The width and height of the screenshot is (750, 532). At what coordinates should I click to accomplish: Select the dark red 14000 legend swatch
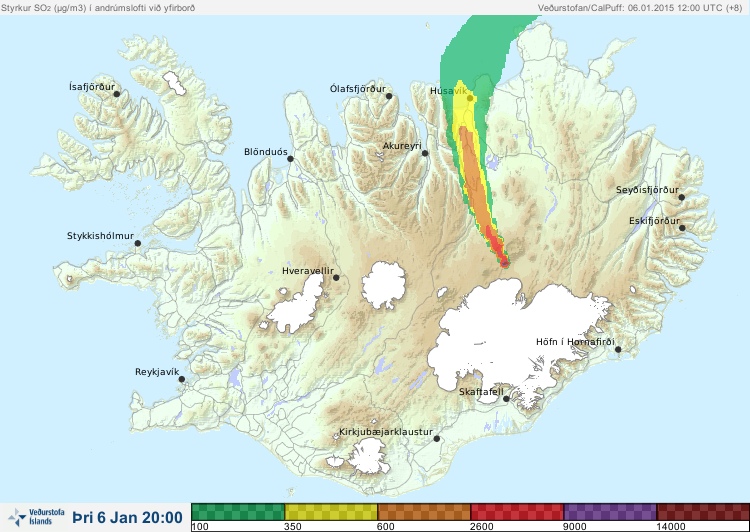pyautogui.click(x=703, y=512)
